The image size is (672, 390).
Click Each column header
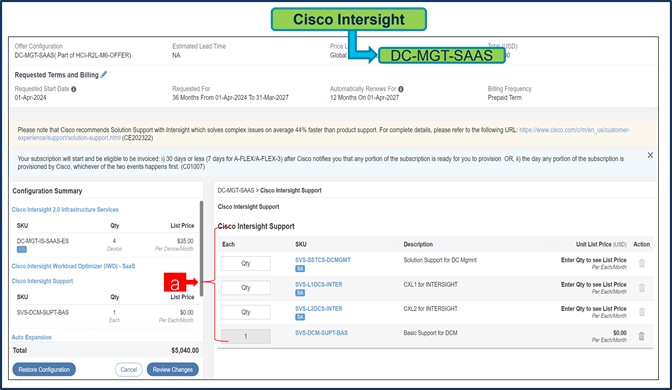pos(228,244)
